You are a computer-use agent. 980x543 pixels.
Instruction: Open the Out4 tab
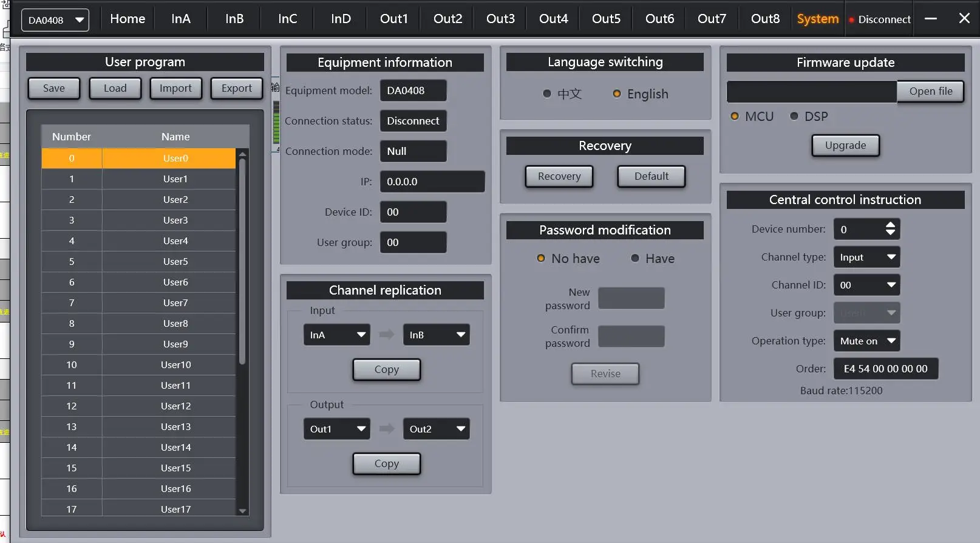click(x=553, y=19)
